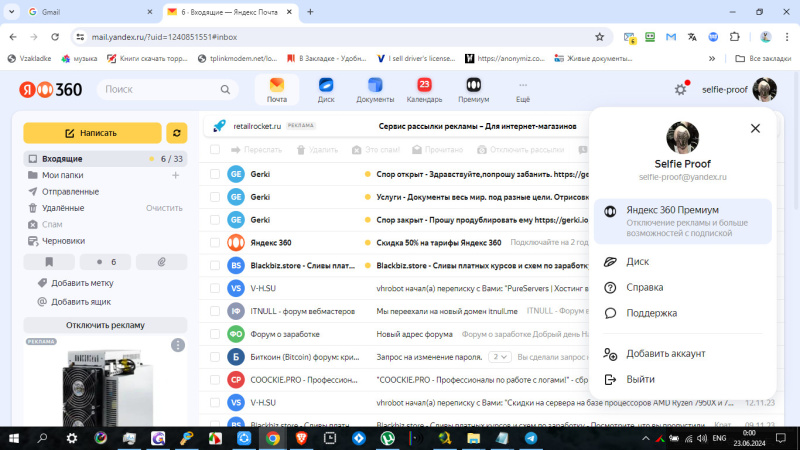Open the Все закладки bookmarks folder
Viewport: 800px width, 450px height.
[763, 59]
